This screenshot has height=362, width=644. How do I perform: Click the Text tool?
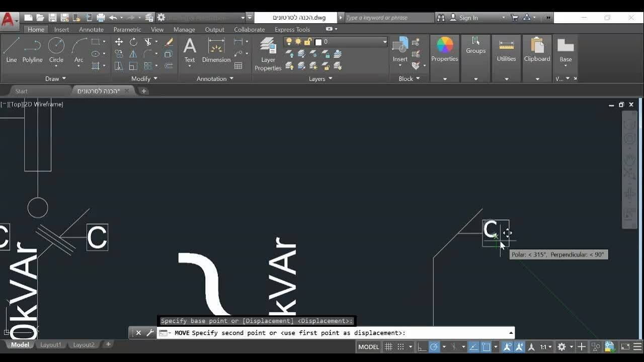pyautogui.click(x=190, y=51)
